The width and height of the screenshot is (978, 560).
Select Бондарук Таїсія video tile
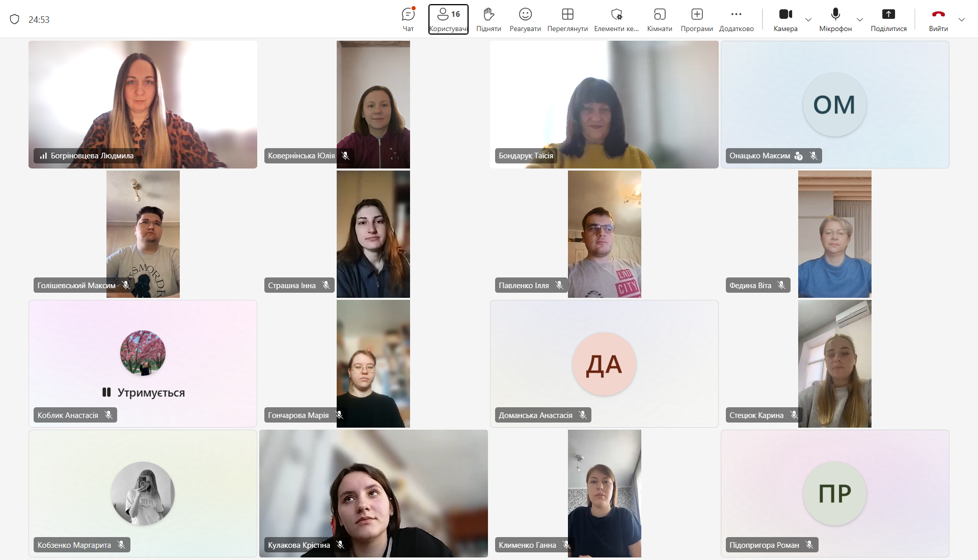(x=604, y=104)
